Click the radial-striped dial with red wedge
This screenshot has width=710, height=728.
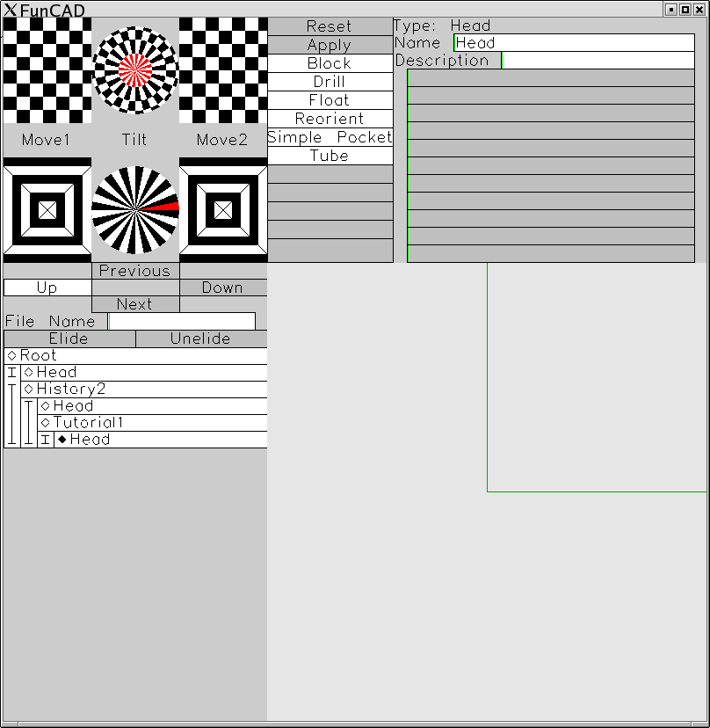click(135, 210)
